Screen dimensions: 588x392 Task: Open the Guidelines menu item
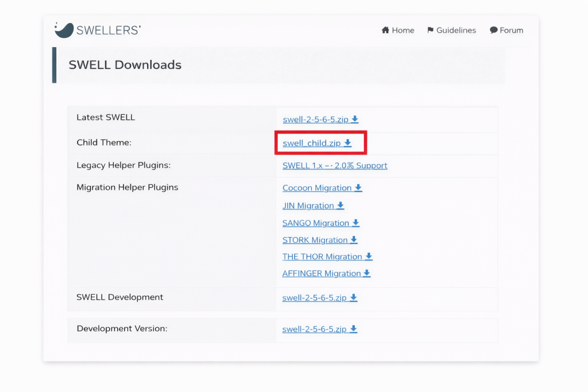point(456,30)
